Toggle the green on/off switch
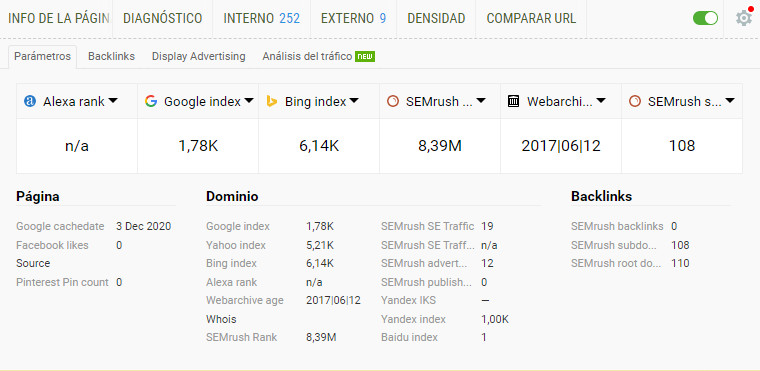The image size is (760, 371). click(705, 18)
